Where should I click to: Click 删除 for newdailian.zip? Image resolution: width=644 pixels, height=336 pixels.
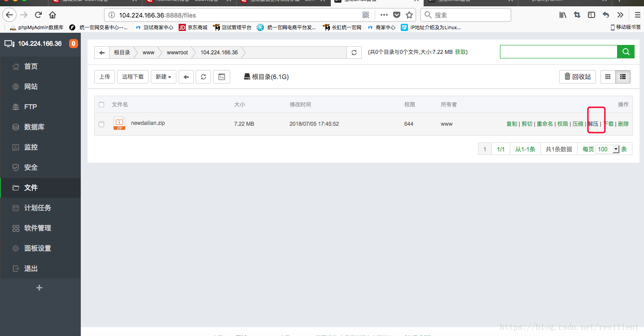[623, 124]
